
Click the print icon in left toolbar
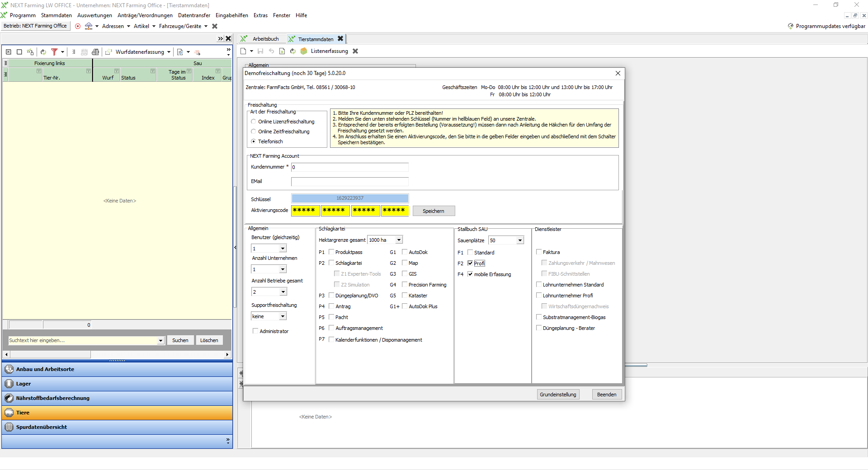point(95,52)
